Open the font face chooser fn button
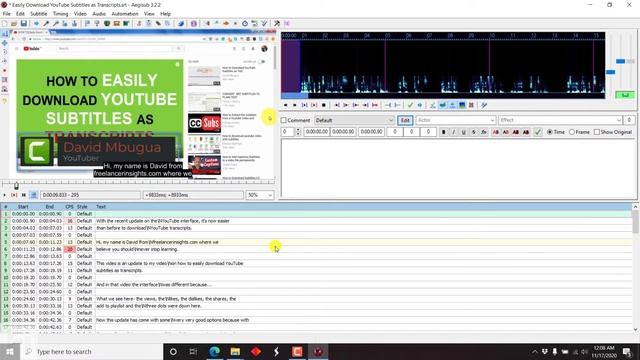Image resolution: width=640 pixels, height=360 pixels. click(484, 132)
